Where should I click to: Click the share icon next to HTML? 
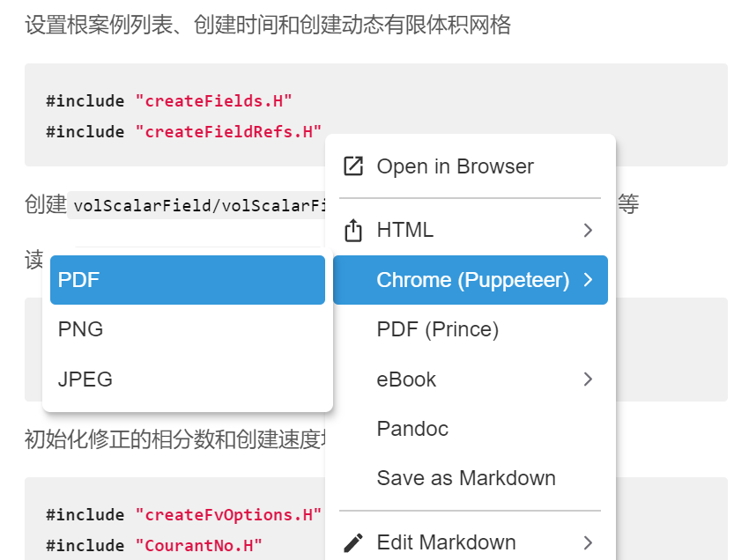point(354,230)
